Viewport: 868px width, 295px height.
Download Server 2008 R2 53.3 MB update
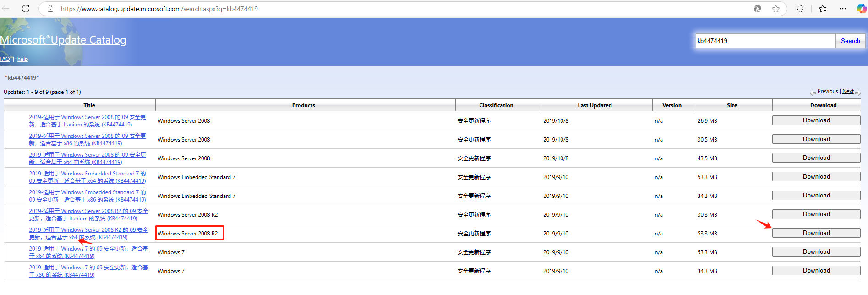tap(816, 233)
